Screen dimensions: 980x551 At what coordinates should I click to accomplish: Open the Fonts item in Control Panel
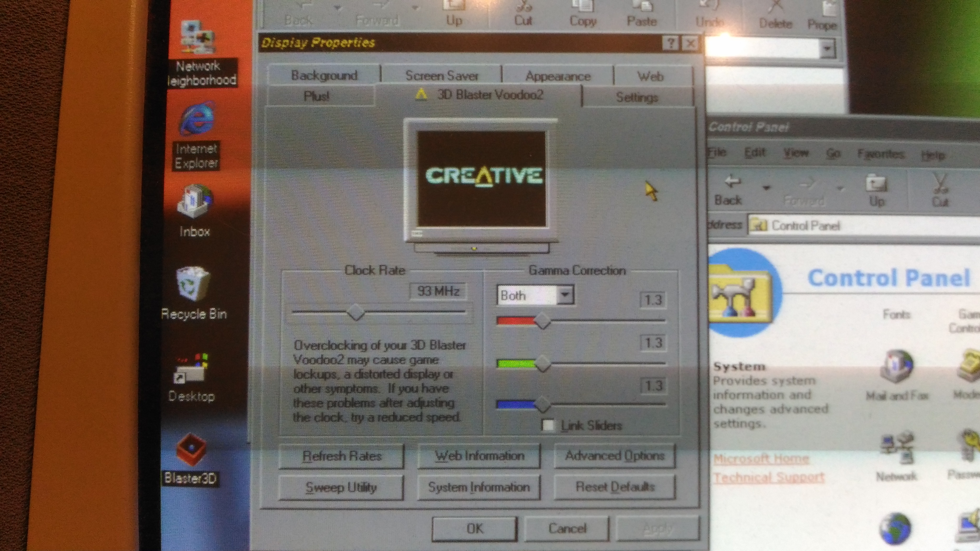896,314
